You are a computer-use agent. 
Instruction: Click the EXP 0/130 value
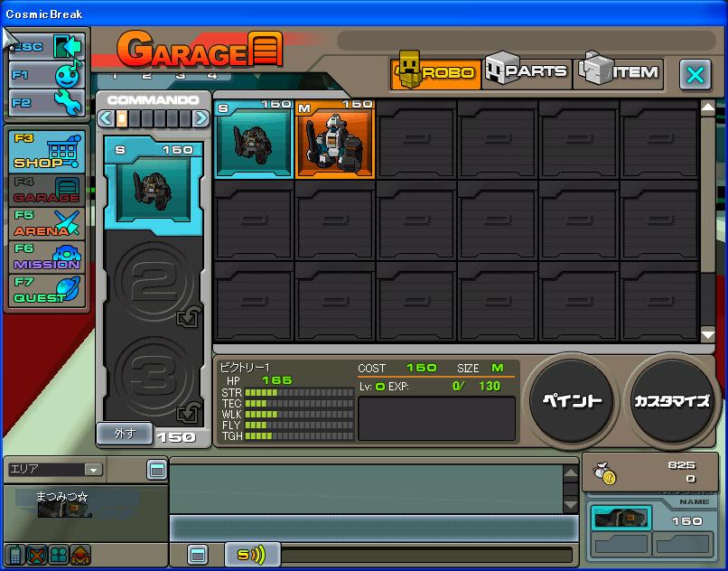(476, 386)
